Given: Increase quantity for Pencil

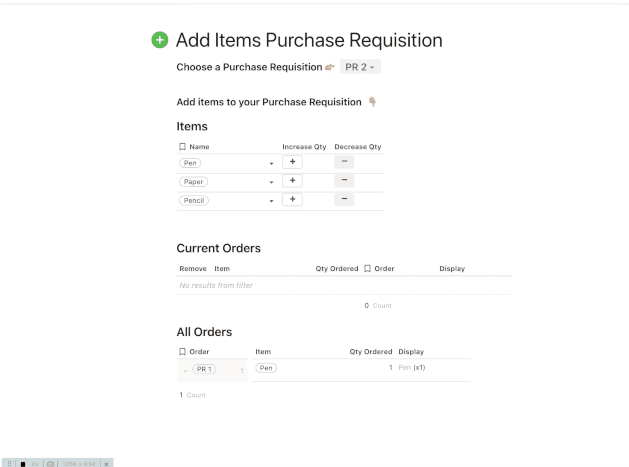Looking at the screenshot, I should 292,199.
